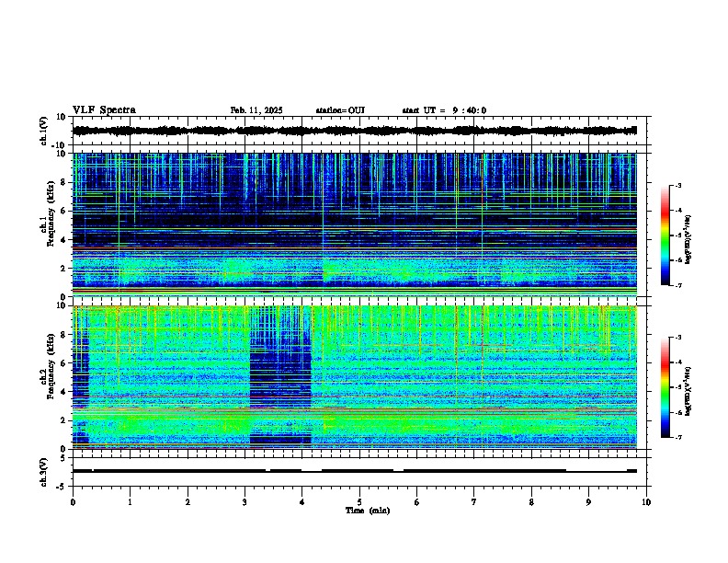The height and width of the screenshot is (563, 728).
Task: Click the ch.1 spectrogram color bar
Action: 665,236
